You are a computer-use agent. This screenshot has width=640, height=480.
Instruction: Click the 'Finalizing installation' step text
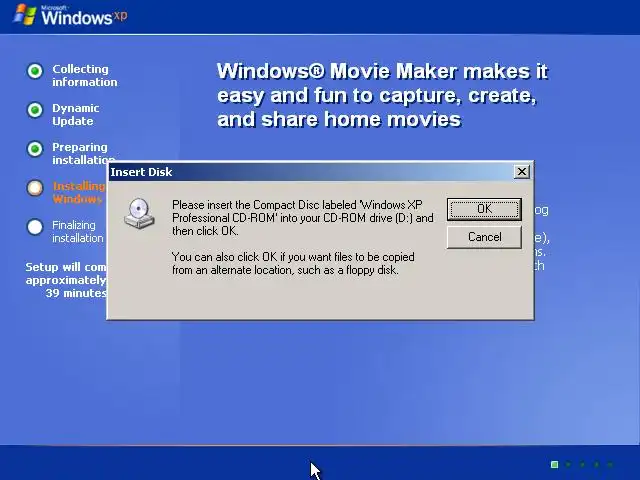click(78, 231)
